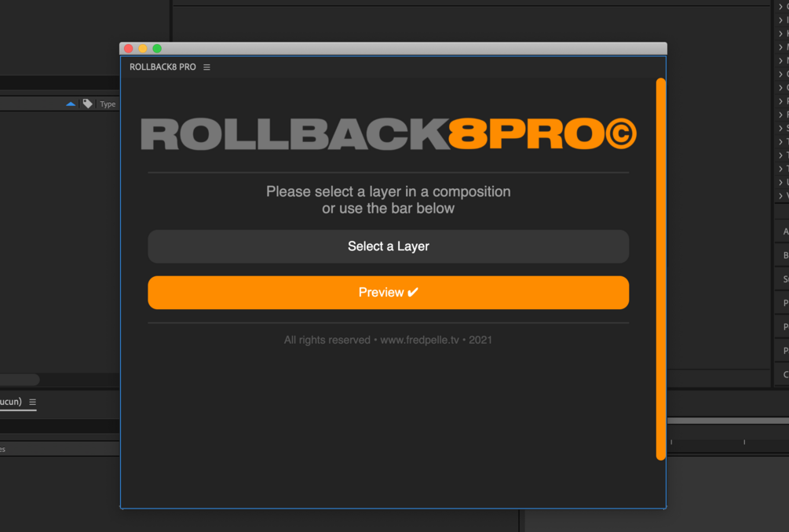789x532 pixels.
Task: Expand the effects category starting with S
Action: [x=781, y=128]
